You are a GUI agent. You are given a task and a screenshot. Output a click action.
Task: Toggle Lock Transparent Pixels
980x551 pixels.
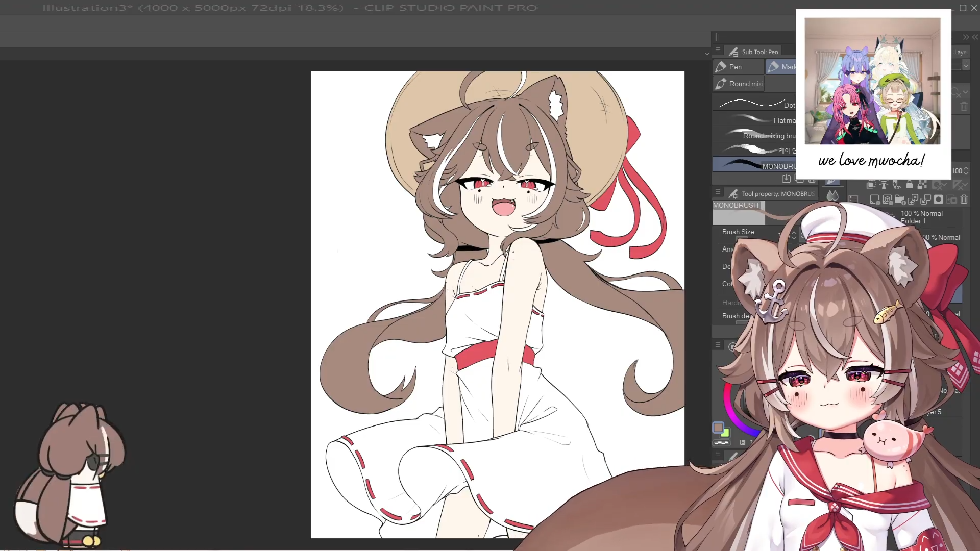click(x=922, y=185)
